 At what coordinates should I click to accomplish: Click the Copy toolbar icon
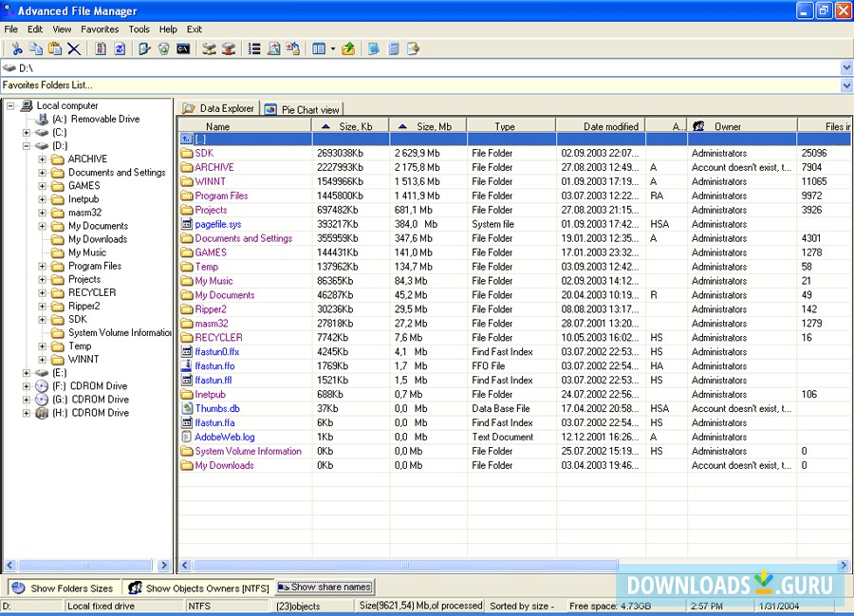point(35,48)
